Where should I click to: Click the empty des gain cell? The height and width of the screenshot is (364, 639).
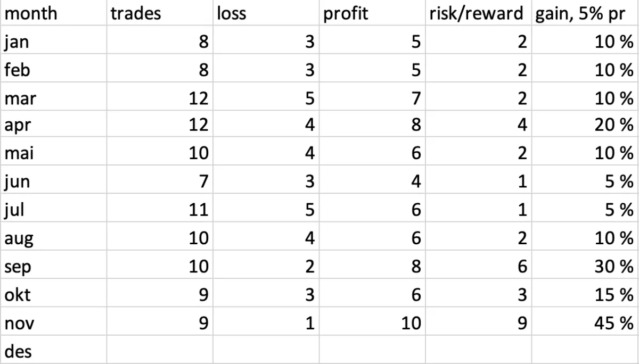tap(585, 349)
